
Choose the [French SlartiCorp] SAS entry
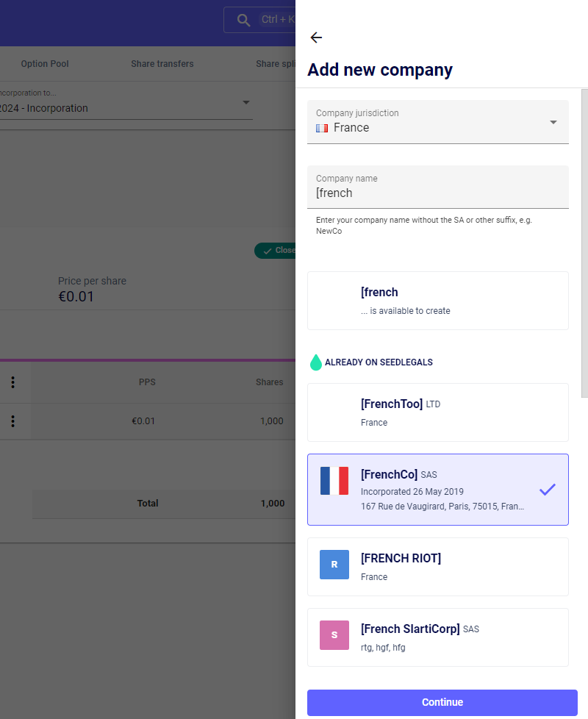[x=437, y=637]
